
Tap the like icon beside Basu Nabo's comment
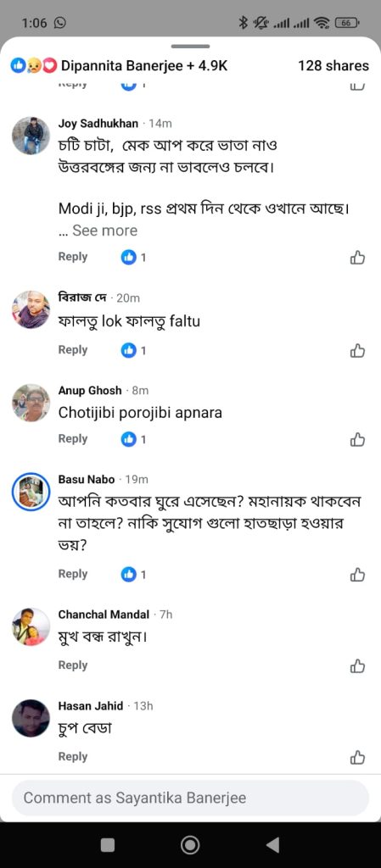pos(358,575)
